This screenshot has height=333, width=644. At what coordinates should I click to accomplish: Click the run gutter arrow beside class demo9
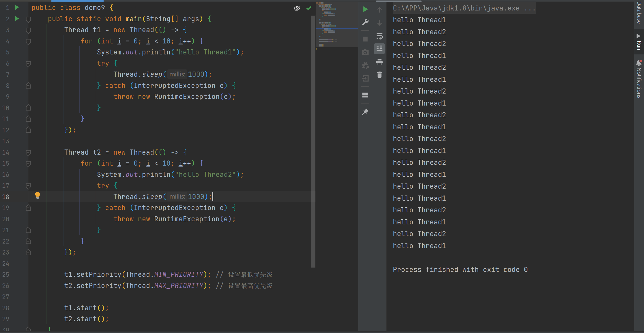(17, 8)
